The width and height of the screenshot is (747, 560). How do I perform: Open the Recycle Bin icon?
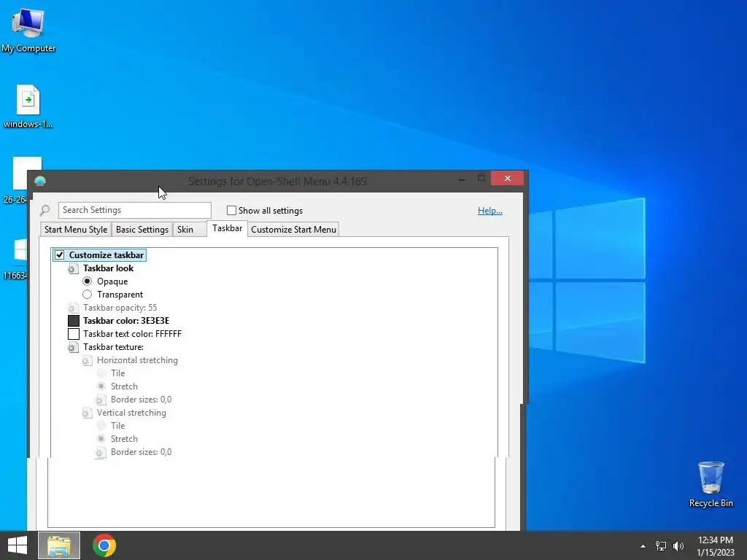click(711, 484)
